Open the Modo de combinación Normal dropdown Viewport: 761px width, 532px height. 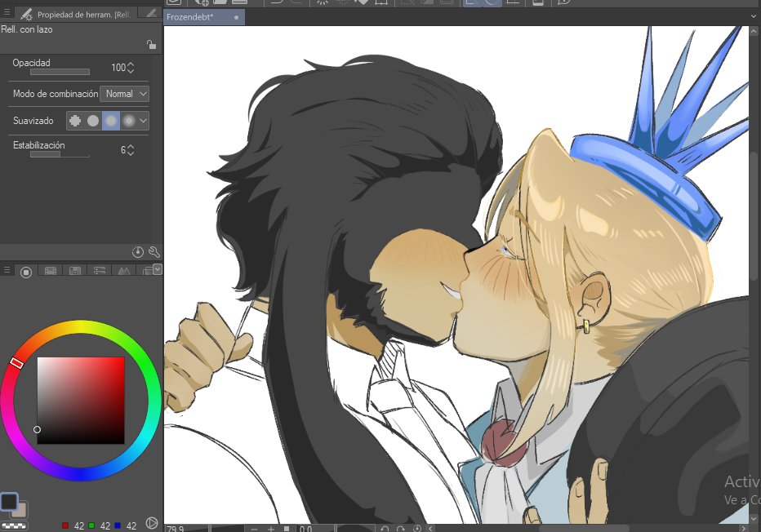pos(124,94)
